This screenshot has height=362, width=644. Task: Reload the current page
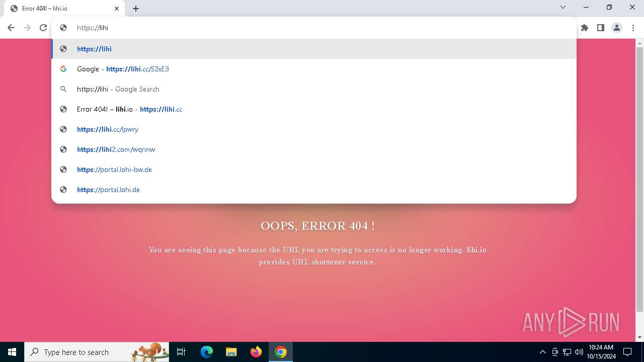click(43, 28)
